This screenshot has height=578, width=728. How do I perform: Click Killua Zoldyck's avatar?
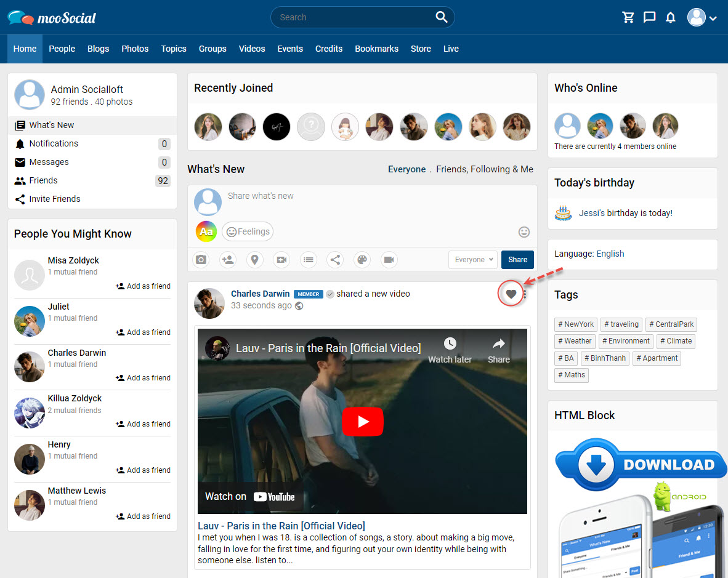(x=29, y=412)
